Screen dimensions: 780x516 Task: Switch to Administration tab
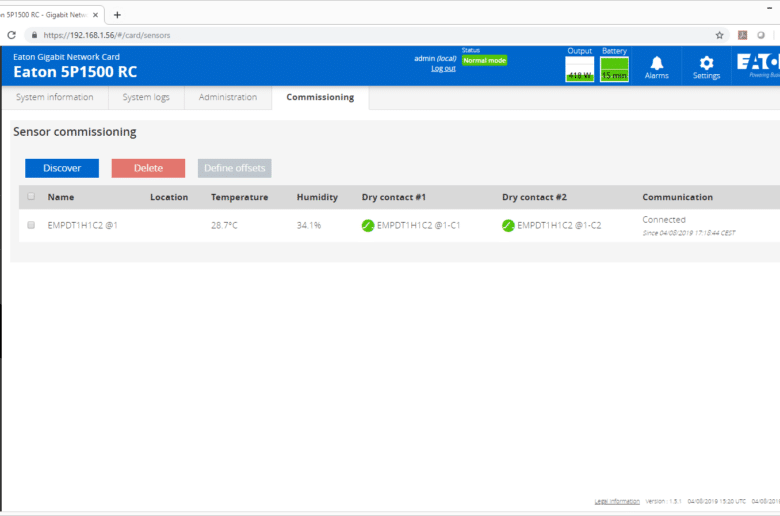228,97
